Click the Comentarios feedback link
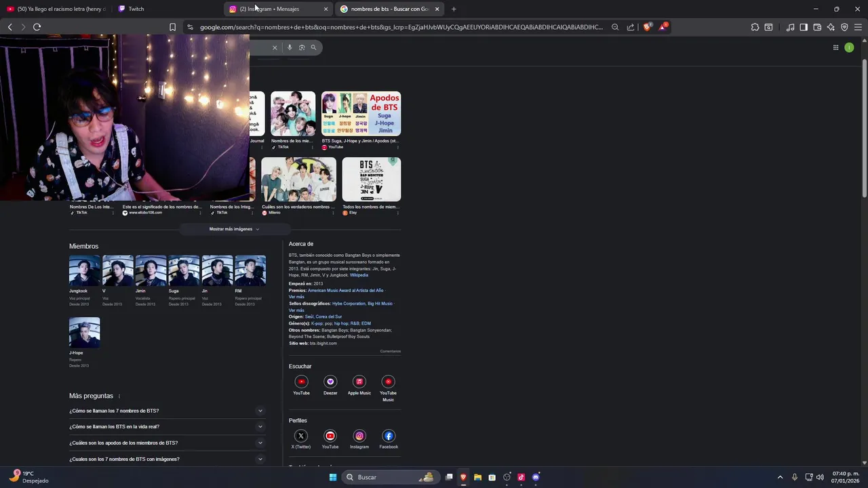This screenshot has height=488, width=868. [391, 351]
